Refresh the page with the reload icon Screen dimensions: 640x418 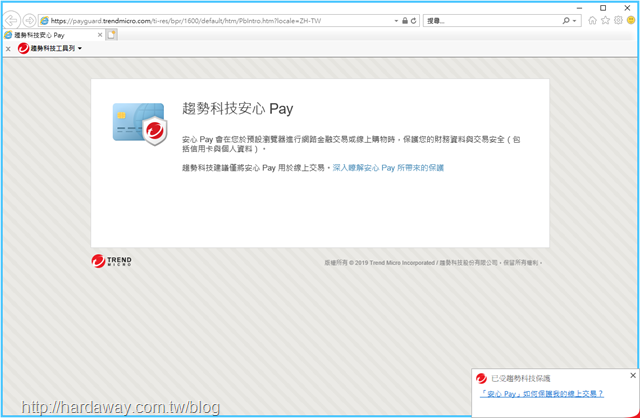point(413,20)
